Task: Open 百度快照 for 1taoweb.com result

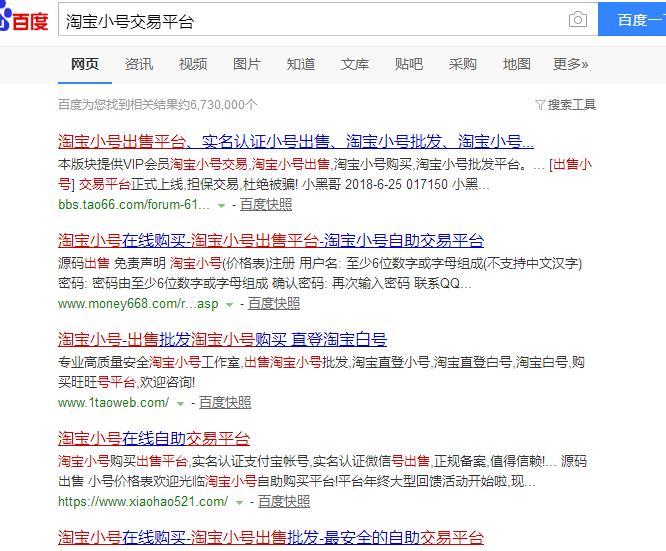Action: 225,403
